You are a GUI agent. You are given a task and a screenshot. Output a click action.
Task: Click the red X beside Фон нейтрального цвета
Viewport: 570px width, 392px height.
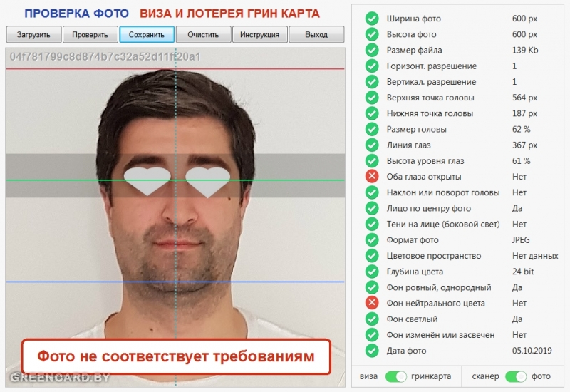click(x=372, y=303)
